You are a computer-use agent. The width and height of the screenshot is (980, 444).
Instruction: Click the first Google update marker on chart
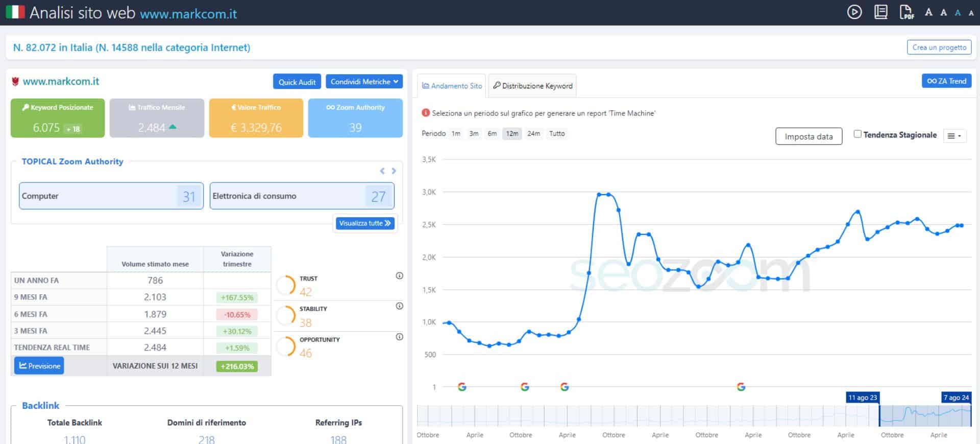[x=462, y=387]
